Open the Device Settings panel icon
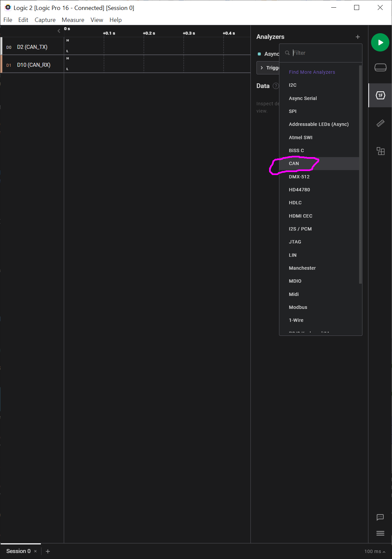 380,67
